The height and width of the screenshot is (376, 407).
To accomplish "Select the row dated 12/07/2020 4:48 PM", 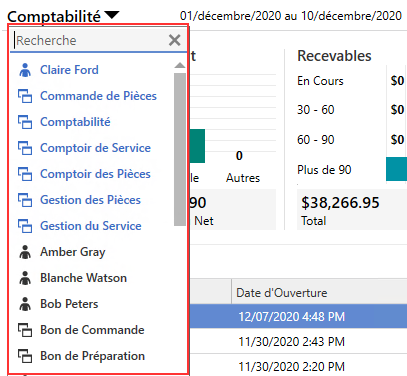I will [298, 316].
